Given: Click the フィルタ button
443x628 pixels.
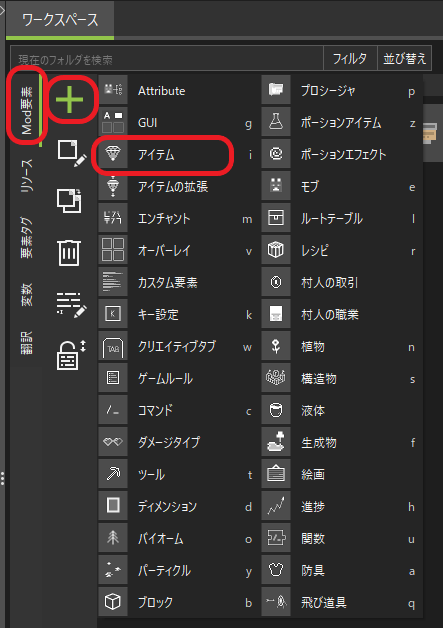Looking at the screenshot, I should [350, 59].
